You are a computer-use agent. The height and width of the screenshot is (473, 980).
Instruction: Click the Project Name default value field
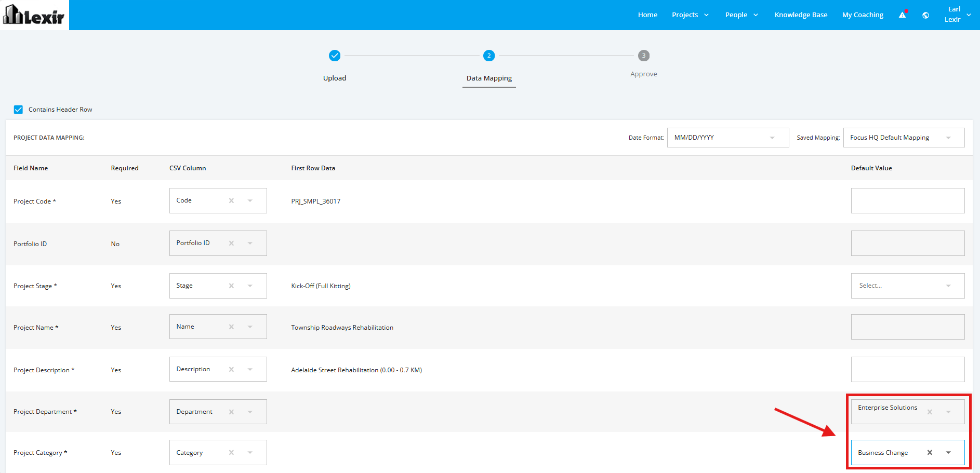click(x=908, y=327)
